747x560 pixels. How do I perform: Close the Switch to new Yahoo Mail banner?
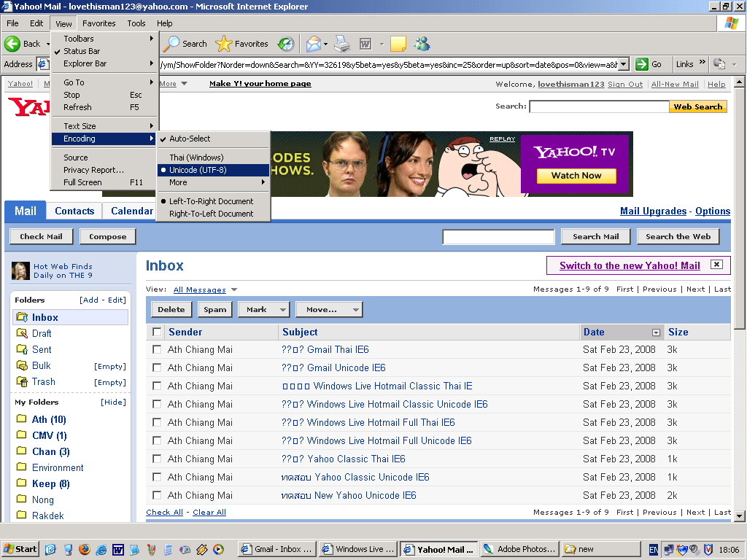[716, 264]
